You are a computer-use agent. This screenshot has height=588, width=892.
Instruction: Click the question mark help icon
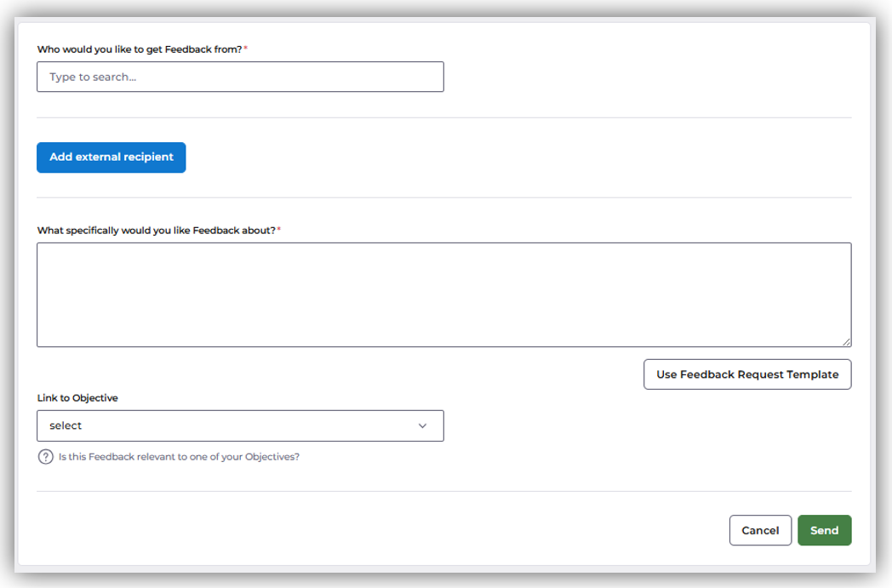(45, 456)
